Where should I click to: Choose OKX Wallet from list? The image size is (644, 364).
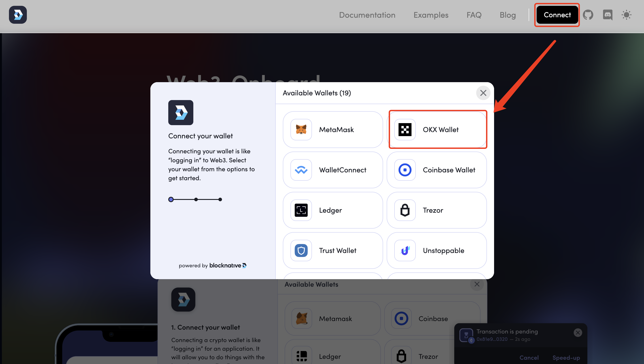click(x=437, y=130)
